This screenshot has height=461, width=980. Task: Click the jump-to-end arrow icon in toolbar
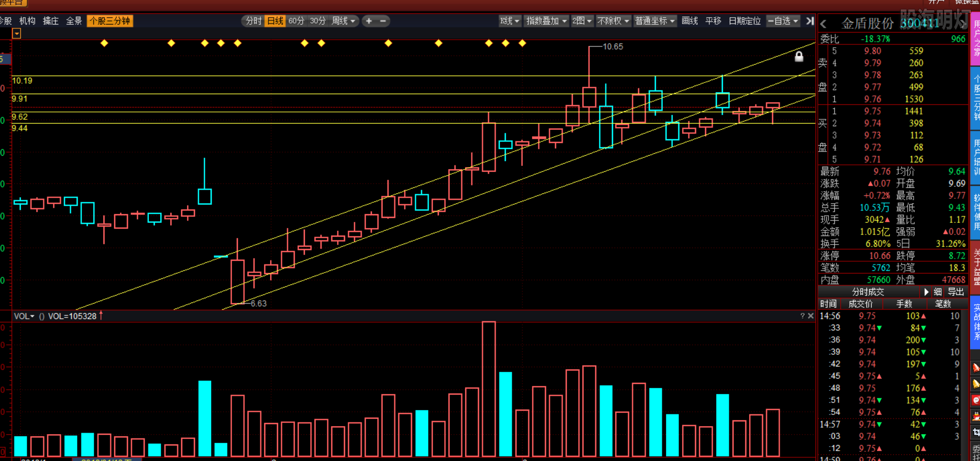(810, 21)
